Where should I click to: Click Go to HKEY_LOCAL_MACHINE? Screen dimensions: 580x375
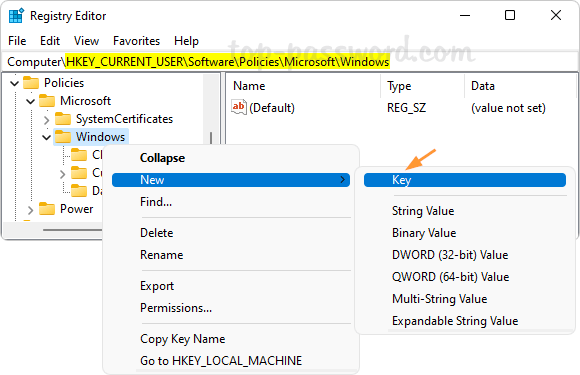[221, 361]
